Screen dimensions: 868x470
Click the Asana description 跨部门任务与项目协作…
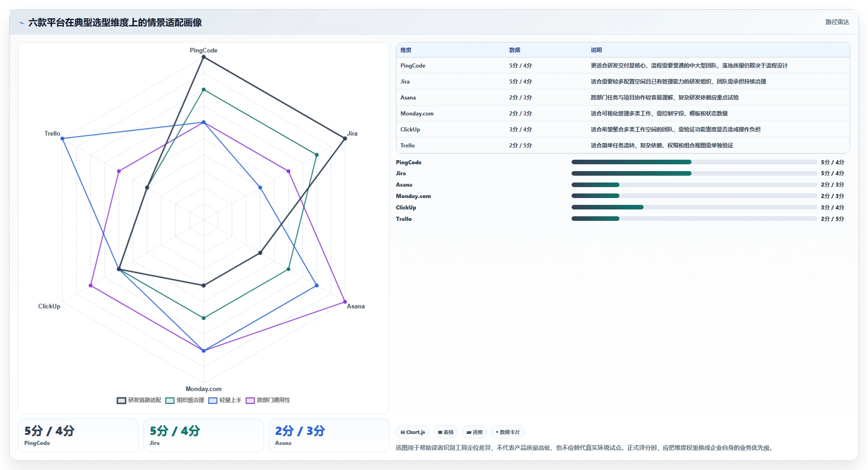pos(665,98)
